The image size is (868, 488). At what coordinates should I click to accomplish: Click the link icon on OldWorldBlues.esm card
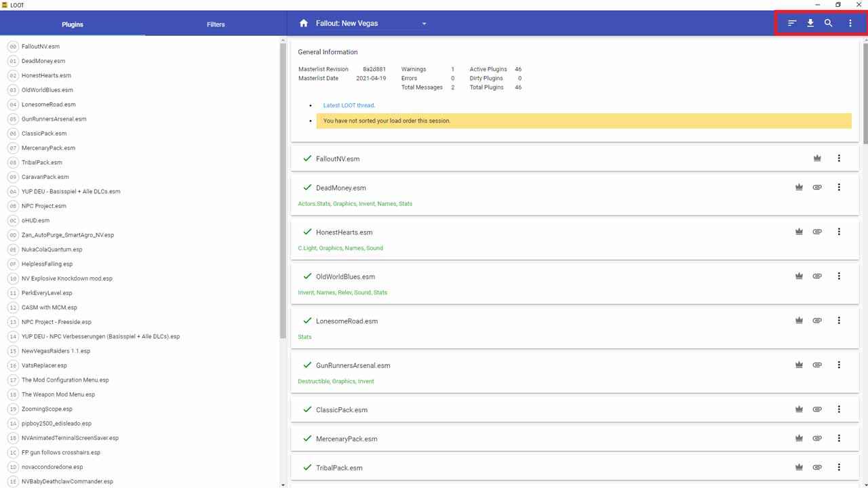[817, 277]
